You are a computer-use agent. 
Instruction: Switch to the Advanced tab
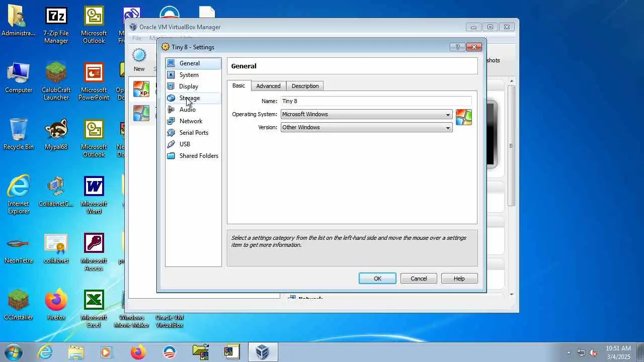pyautogui.click(x=268, y=86)
